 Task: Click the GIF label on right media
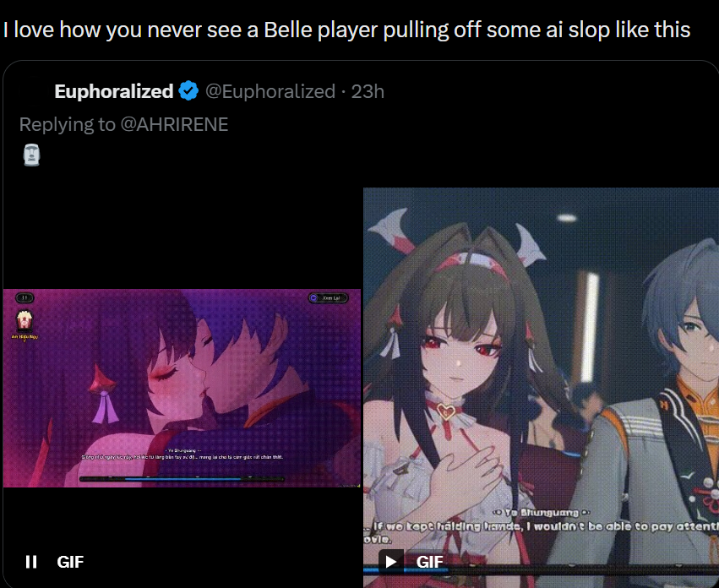click(430, 562)
